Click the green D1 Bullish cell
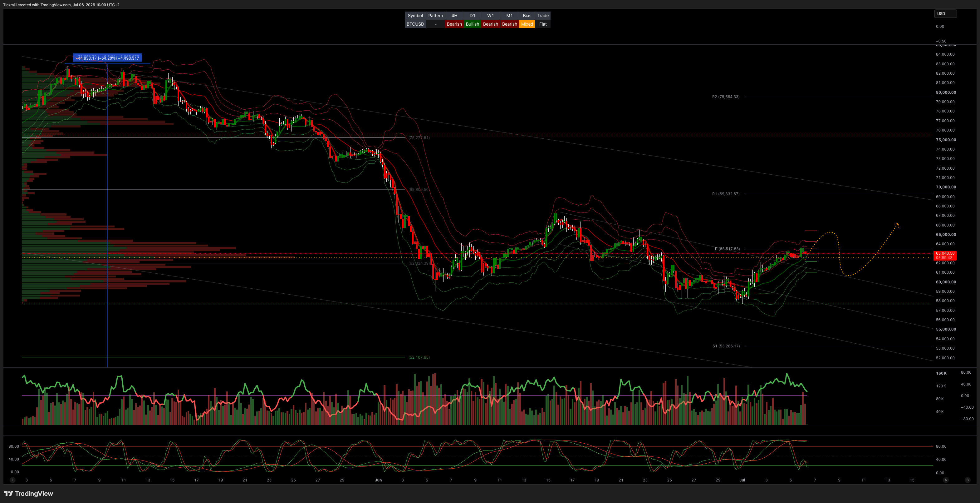 click(472, 24)
